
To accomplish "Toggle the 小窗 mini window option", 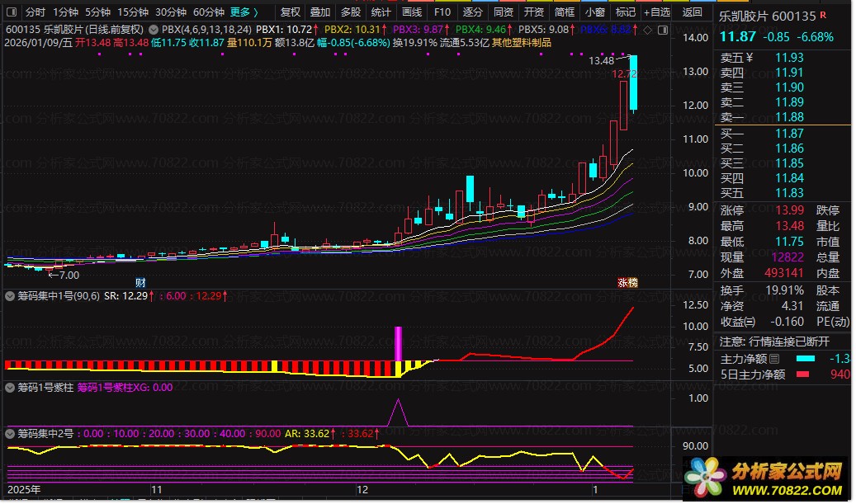I will (x=594, y=12).
